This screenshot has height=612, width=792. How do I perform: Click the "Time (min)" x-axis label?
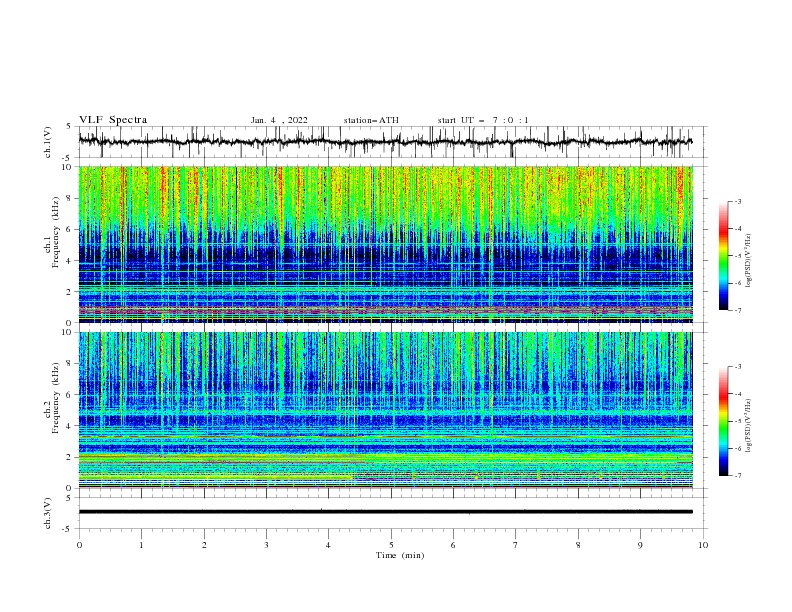tap(400, 555)
